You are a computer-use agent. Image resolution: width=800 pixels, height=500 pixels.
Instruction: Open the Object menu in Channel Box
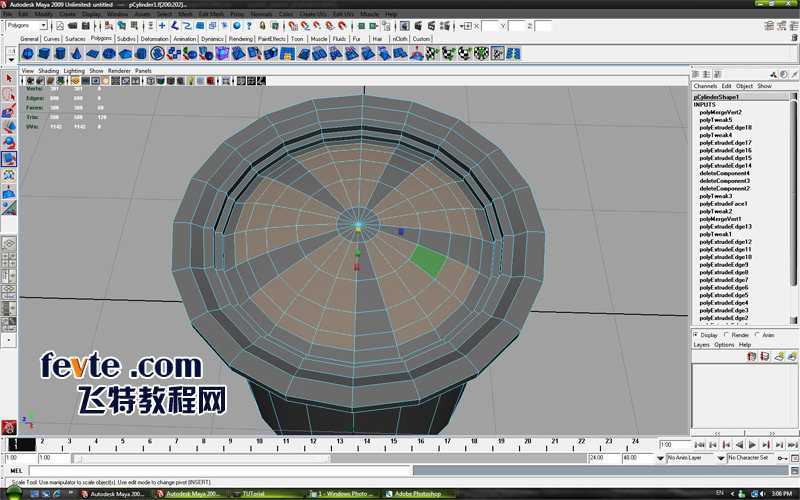point(744,86)
